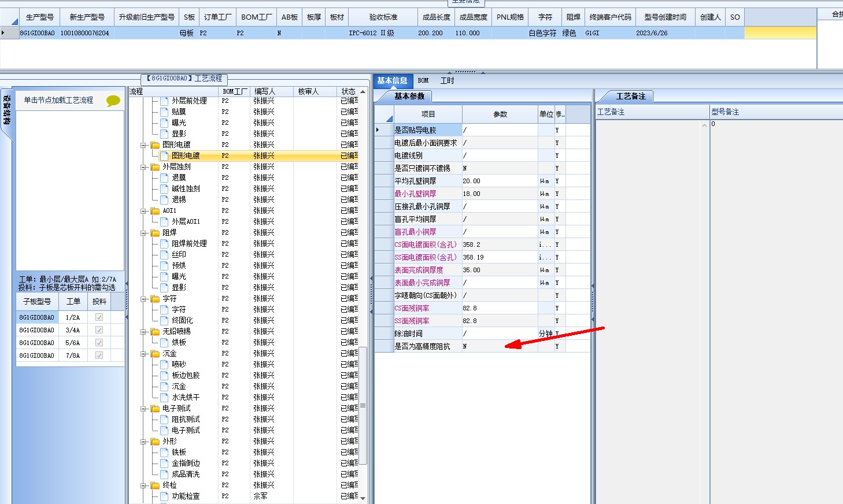Click the document icon of 功能检查 step
843x504 pixels.
point(164,496)
